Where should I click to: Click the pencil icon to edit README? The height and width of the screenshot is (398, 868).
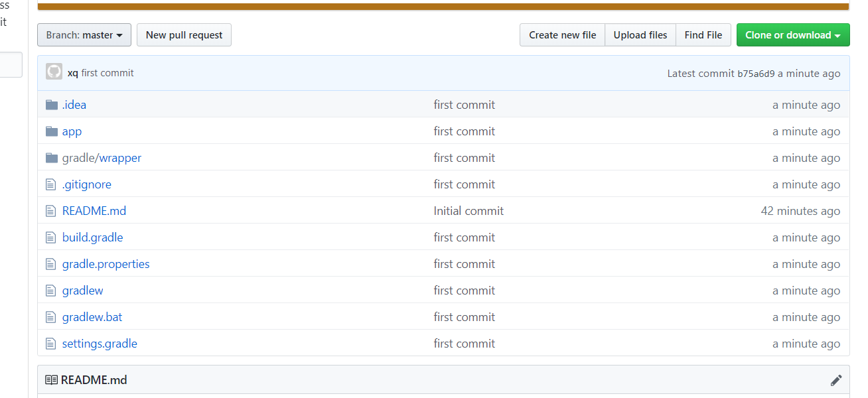tap(835, 380)
